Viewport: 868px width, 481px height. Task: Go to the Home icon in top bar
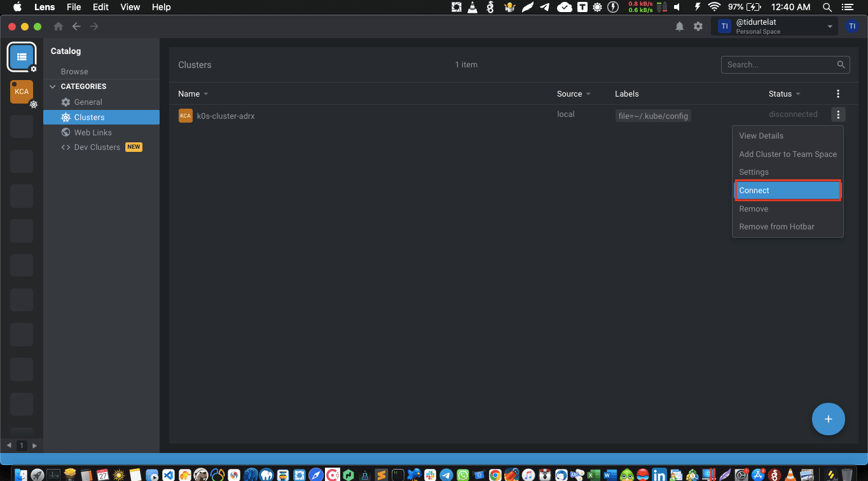59,26
